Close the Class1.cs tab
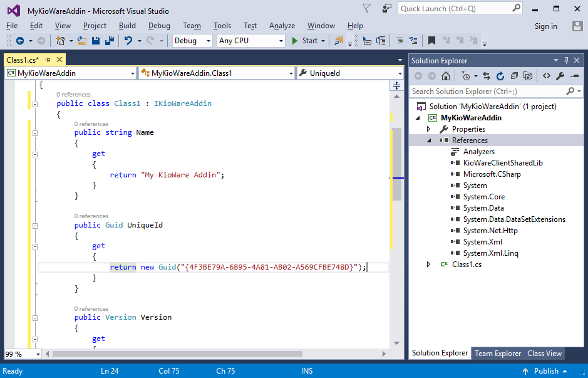 click(59, 60)
